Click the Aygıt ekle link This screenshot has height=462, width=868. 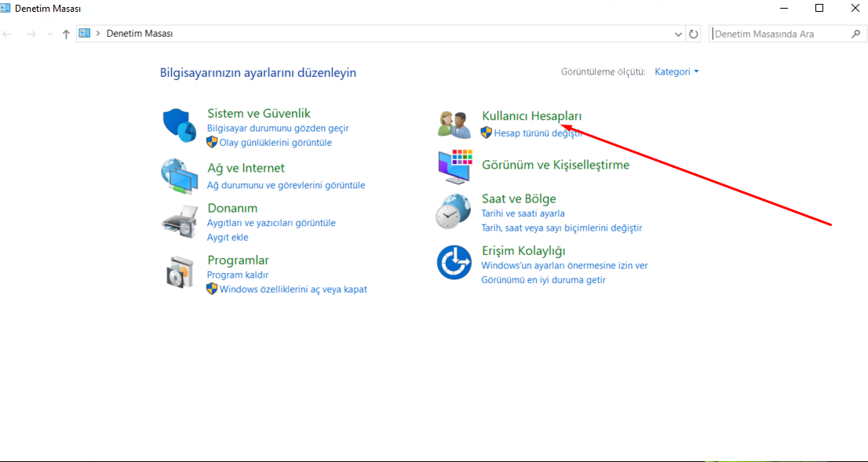tap(228, 238)
